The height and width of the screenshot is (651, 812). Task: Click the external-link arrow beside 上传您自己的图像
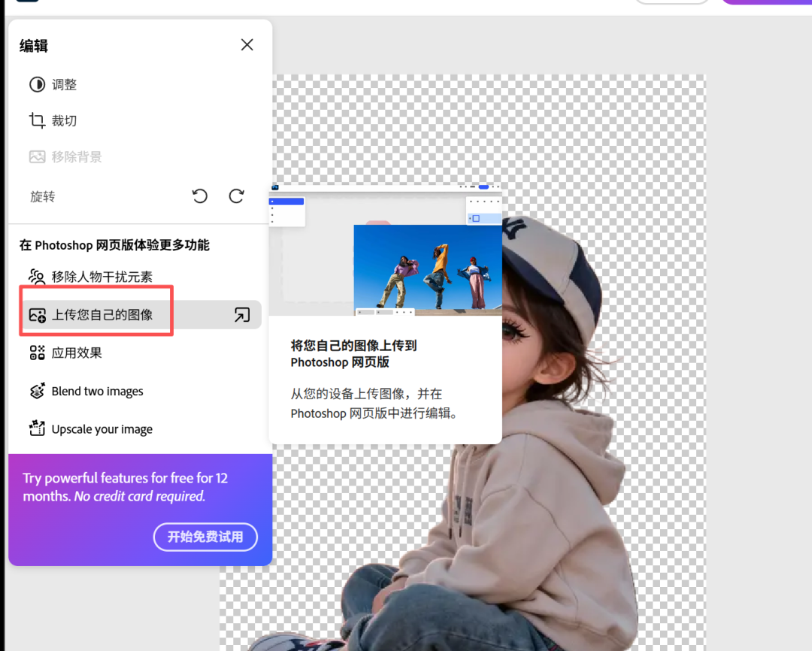(241, 314)
